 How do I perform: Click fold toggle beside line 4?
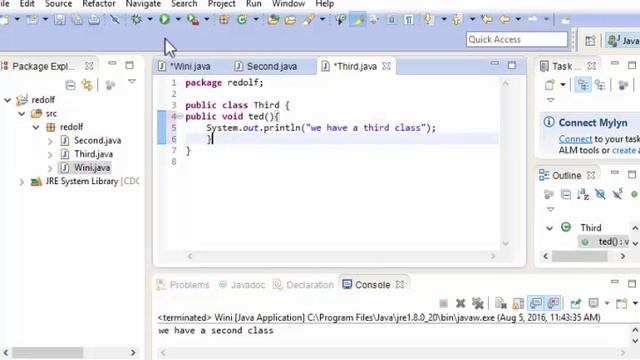tap(180, 116)
